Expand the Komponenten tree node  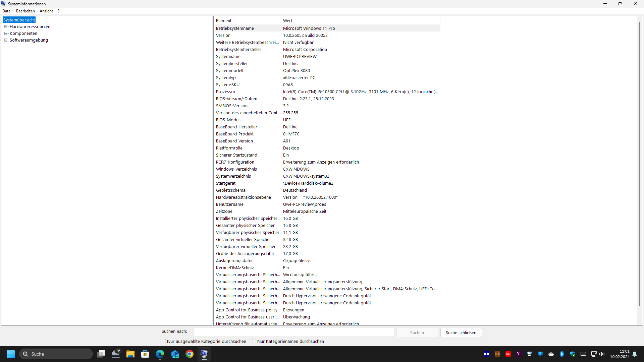click(6, 34)
